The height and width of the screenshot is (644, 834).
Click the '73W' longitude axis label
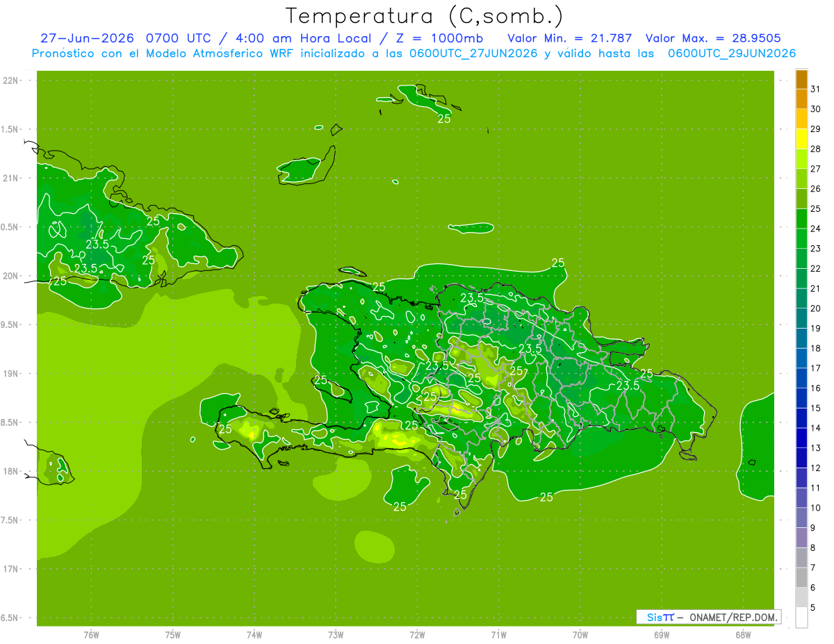336,634
